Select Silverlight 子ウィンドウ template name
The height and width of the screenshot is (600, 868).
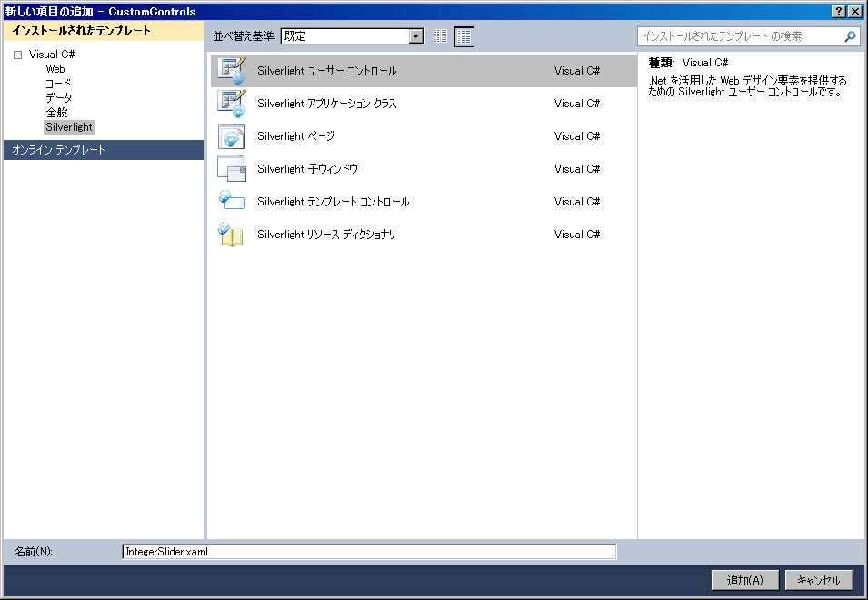[x=307, y=169]
